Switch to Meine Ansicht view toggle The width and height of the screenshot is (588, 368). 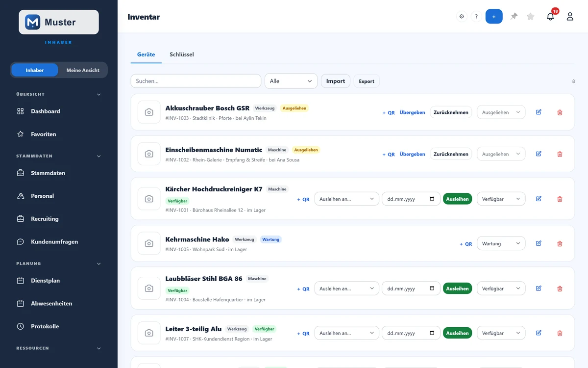pos(83,70)
